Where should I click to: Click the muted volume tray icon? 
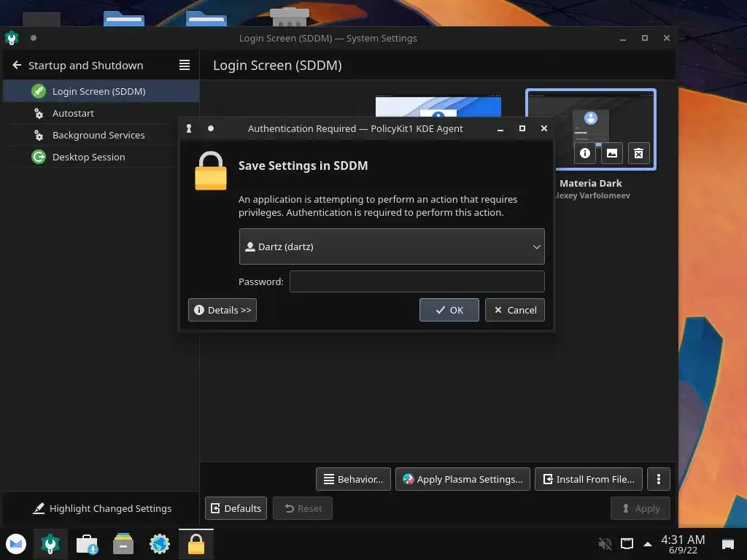point(605,543)
